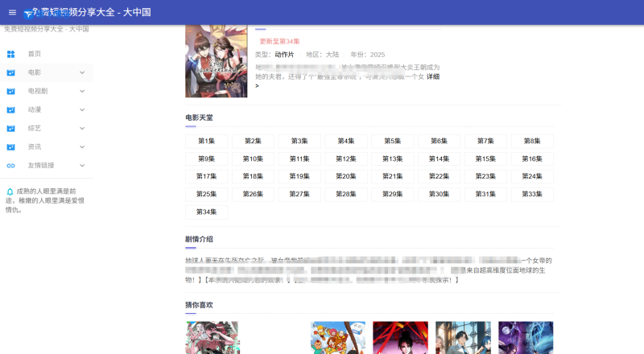The image size is (644, 354).
Task: Click the 更新至第34集 status text
Action: click(x=279, y=42)
